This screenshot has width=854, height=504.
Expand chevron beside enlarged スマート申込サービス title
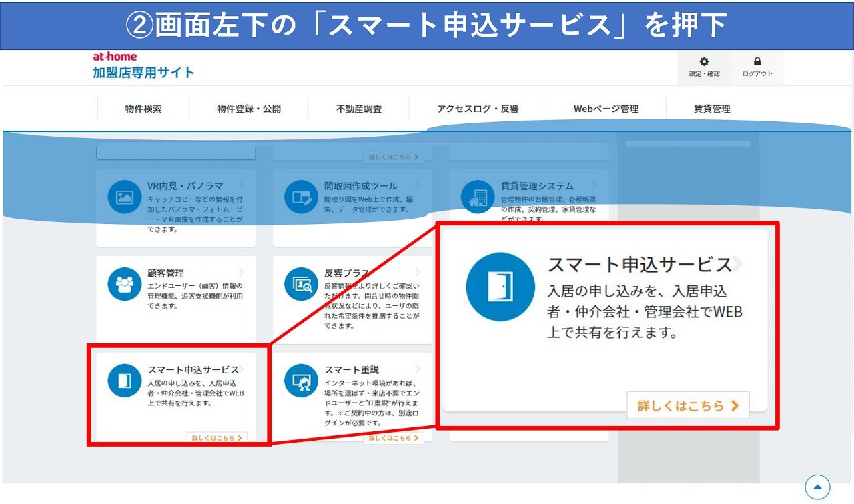[738, 265]
